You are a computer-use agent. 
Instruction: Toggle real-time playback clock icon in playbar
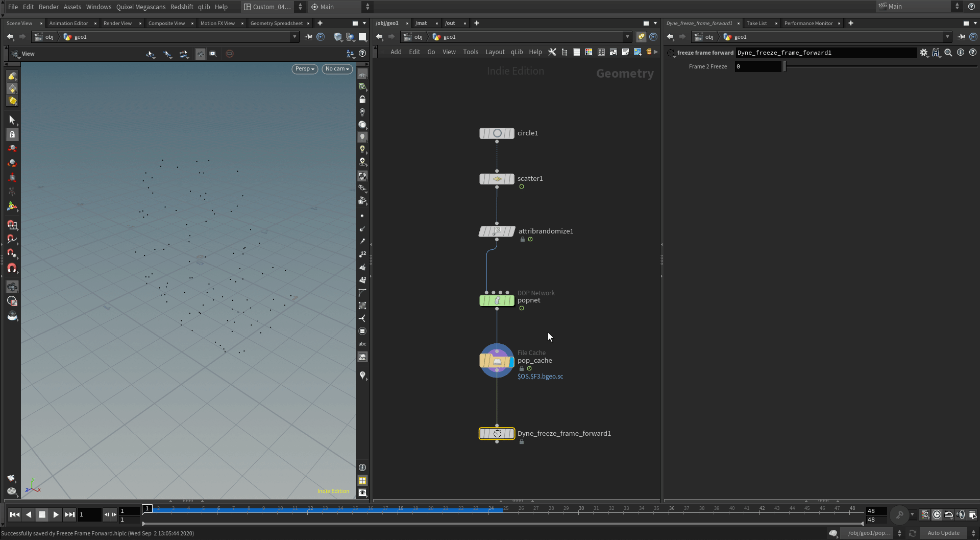click(937, 514)
